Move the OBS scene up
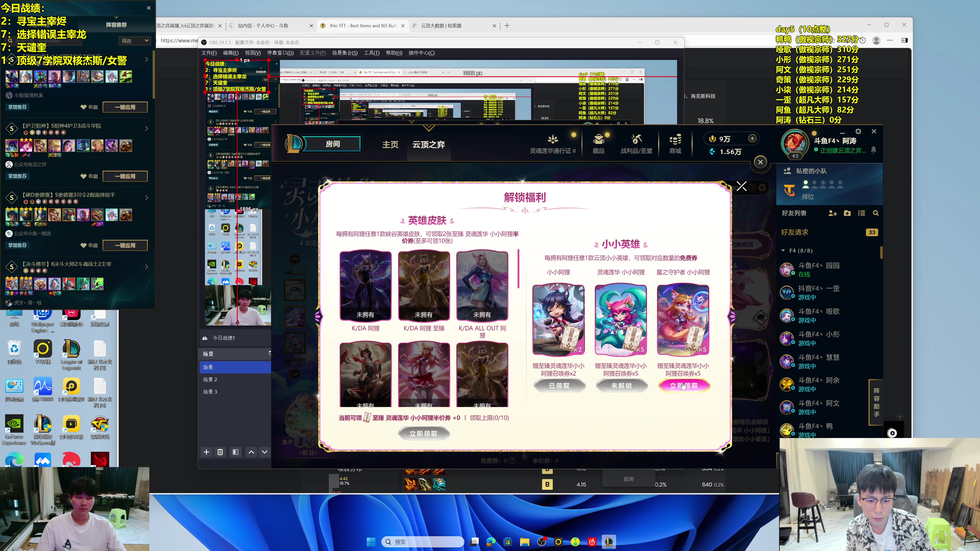 [x=251, y=452]
